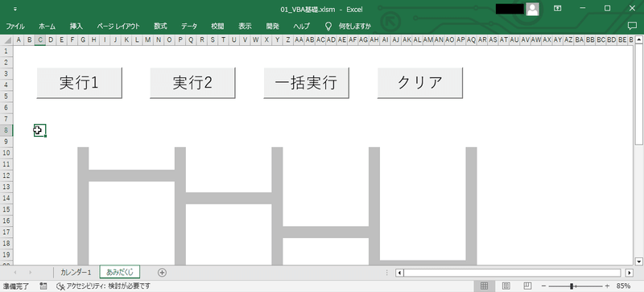Open the ribbon display options icon

[557, 9]
